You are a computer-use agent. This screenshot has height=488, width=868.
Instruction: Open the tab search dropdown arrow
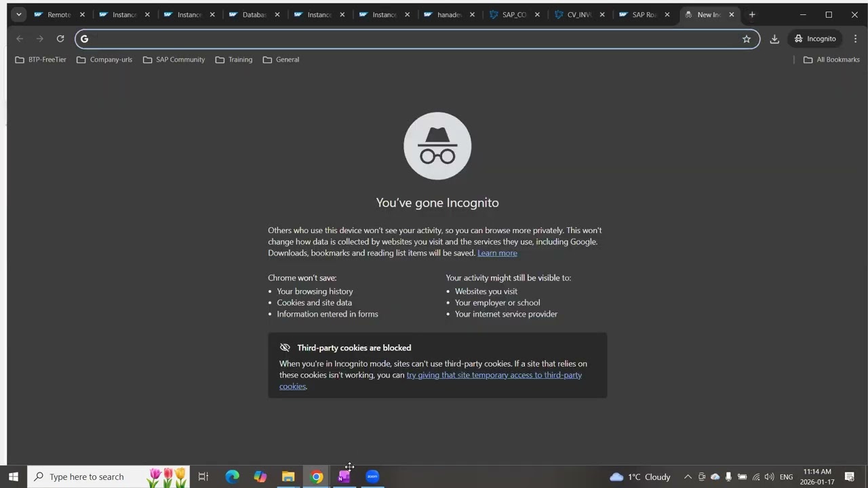tap(18, 14)
